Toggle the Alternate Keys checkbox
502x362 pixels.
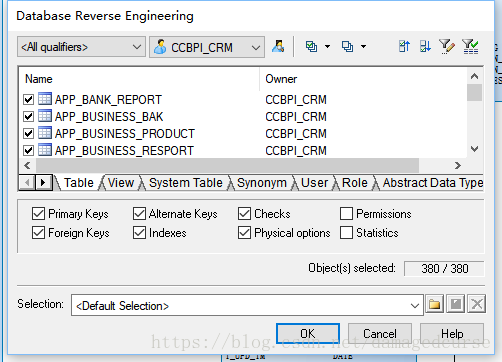pos(139,214)
